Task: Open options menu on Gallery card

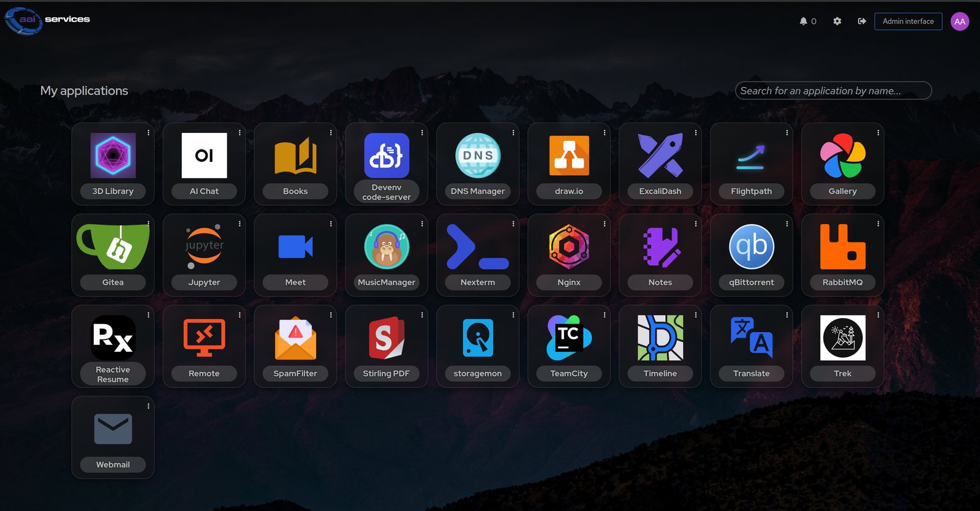Action: coord(878,132)
